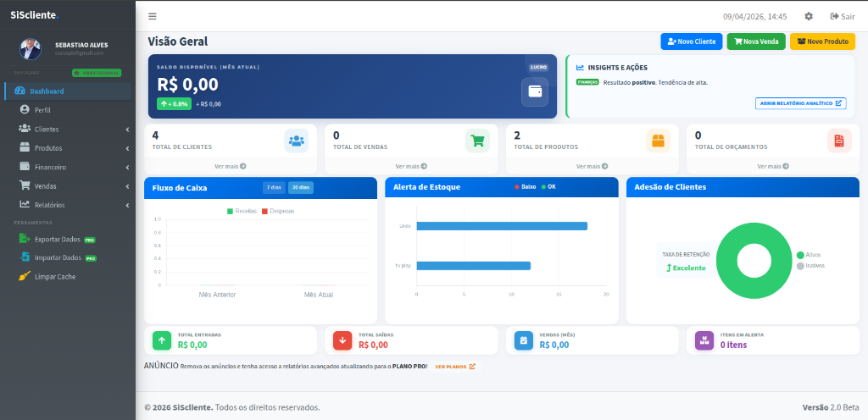
Task: Switch Fluxo de Caixa to 7 dias
Action: [274, 187]
